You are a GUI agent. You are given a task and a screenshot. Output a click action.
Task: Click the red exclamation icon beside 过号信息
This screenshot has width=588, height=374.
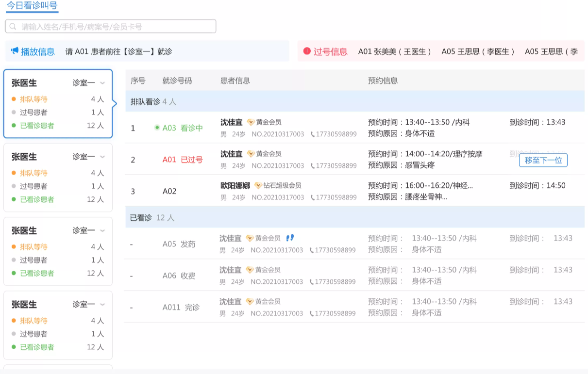(x=307, y=51)
